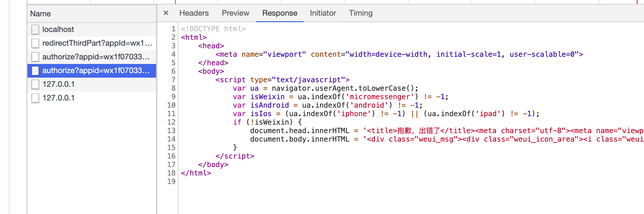This screenshot has width=644, height=214.
Task: Click the file icon of first 127.0.0.1
Action: 35,84
